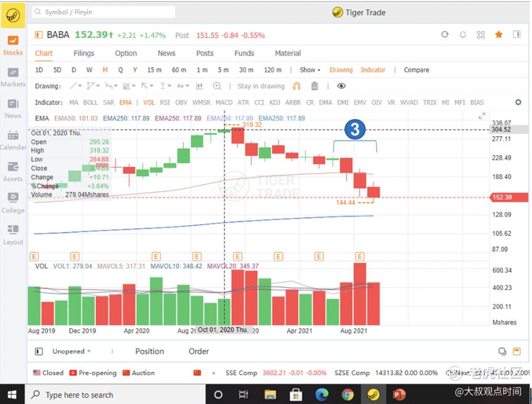
Task: Switch to the Funds tab
Action: (x=244, y=53)
